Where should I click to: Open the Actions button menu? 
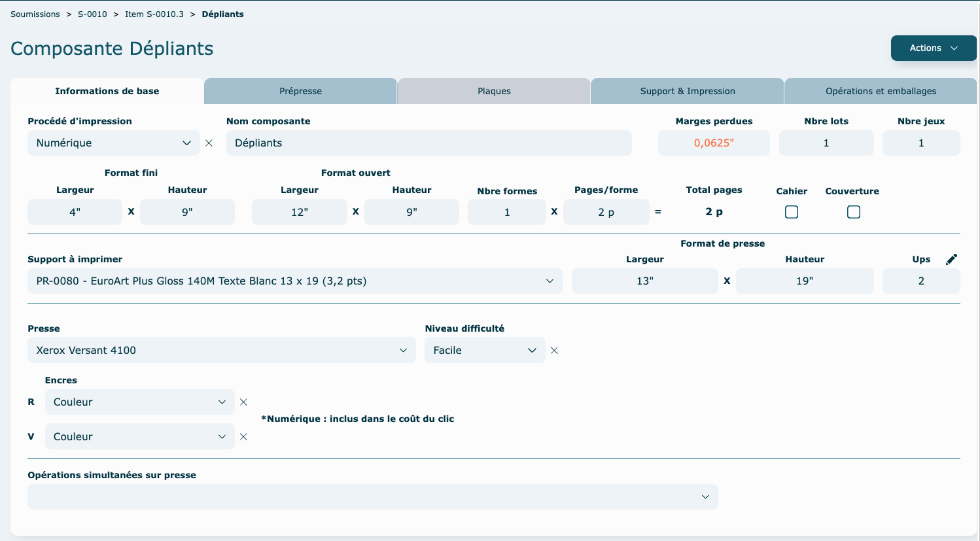coord(933,48)
